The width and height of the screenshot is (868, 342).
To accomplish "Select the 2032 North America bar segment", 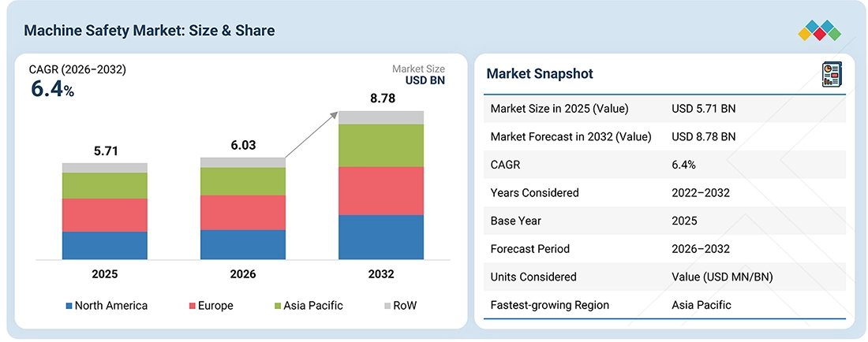I will [x=381, y=237].
